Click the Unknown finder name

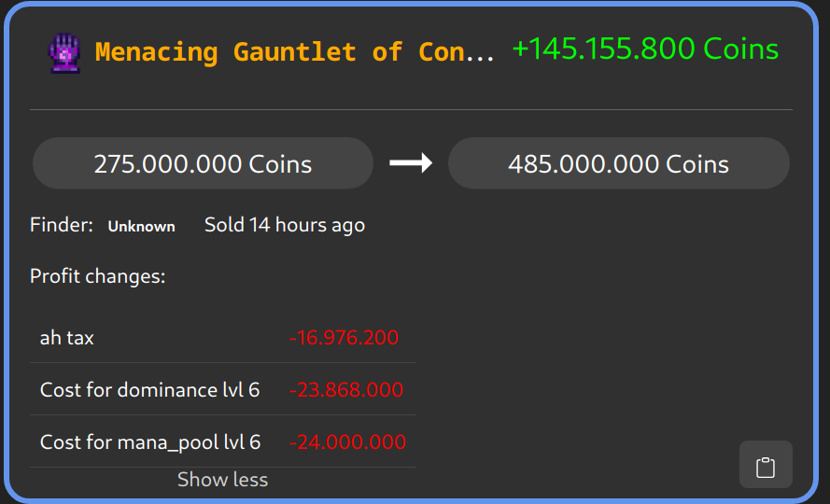(x=141, y=226)
